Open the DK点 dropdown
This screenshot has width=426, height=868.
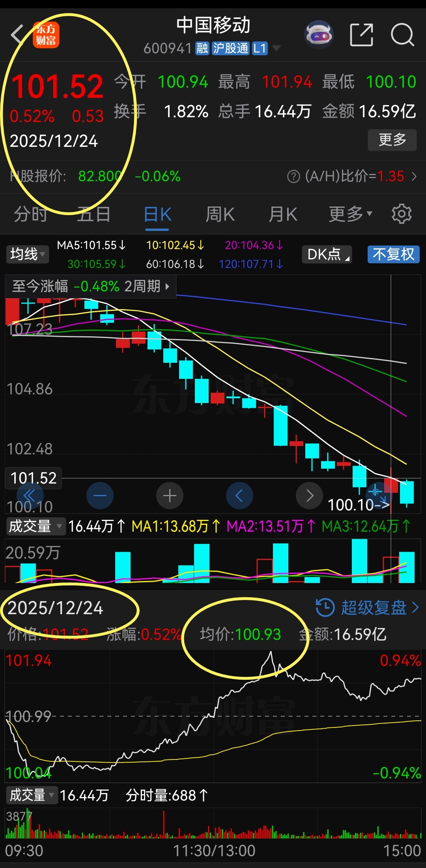click(x=327, y=254)
